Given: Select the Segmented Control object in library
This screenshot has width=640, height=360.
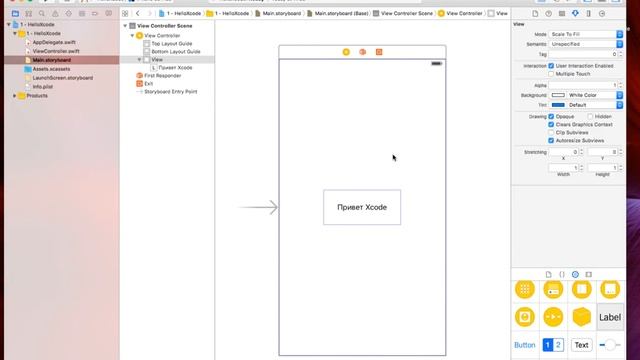Looking at the screenshot, I should [553, 345].
